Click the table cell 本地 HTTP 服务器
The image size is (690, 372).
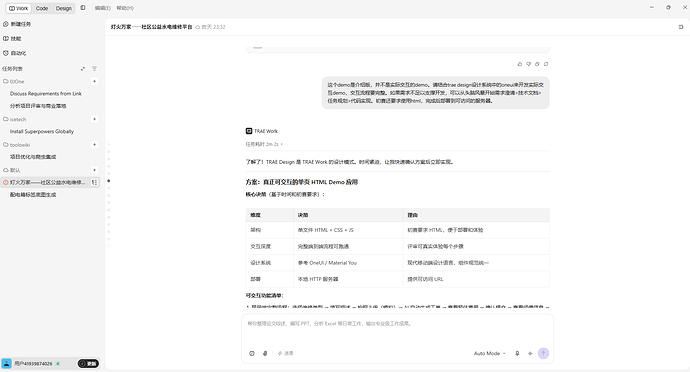point(318,279)
